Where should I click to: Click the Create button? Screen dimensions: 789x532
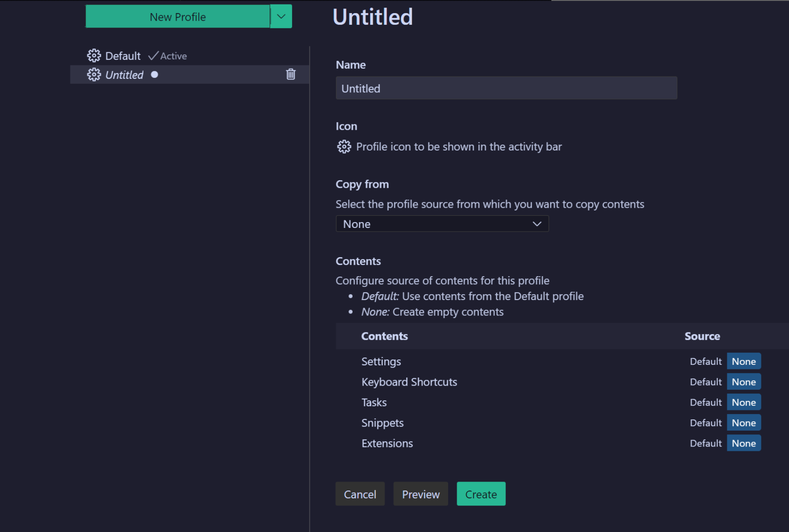click(481, 494)
